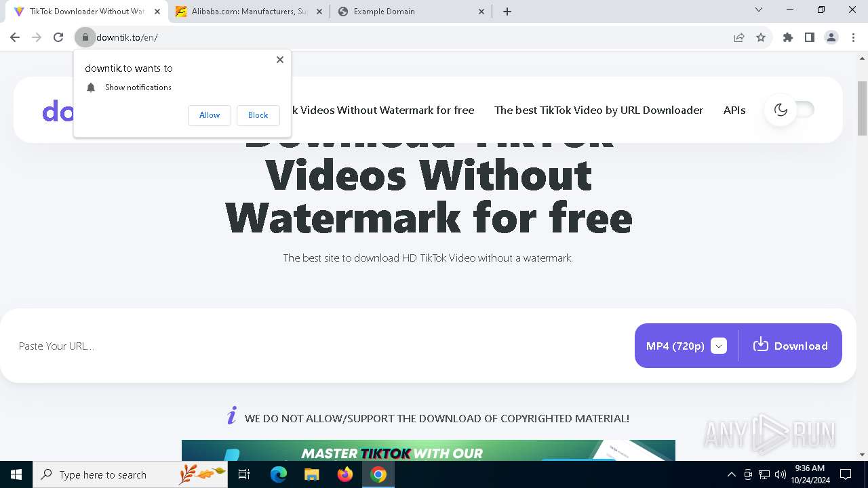Open the notification center icon
This screenshot has height=488, width=868.
[846, 474]
